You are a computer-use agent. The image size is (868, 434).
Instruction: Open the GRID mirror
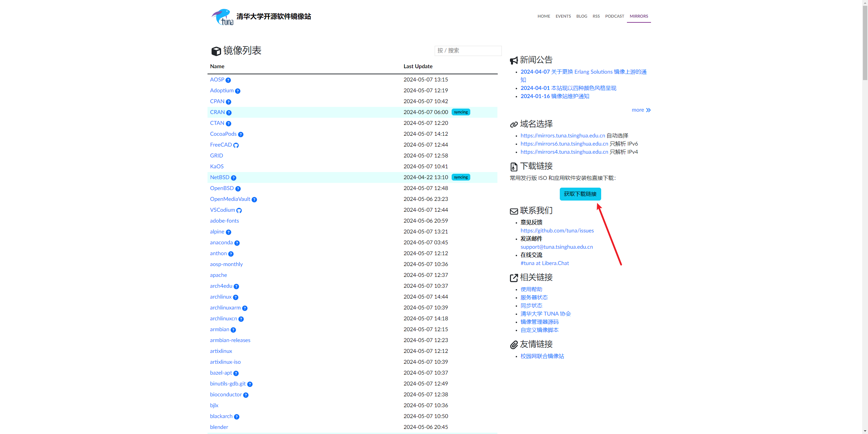[216, 155]
